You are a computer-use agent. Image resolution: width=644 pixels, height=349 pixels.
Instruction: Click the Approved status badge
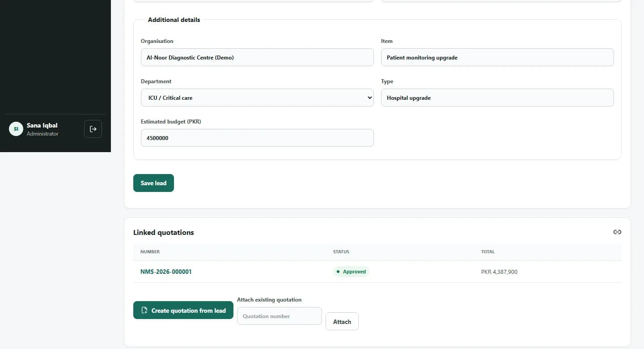pos(351,272)
